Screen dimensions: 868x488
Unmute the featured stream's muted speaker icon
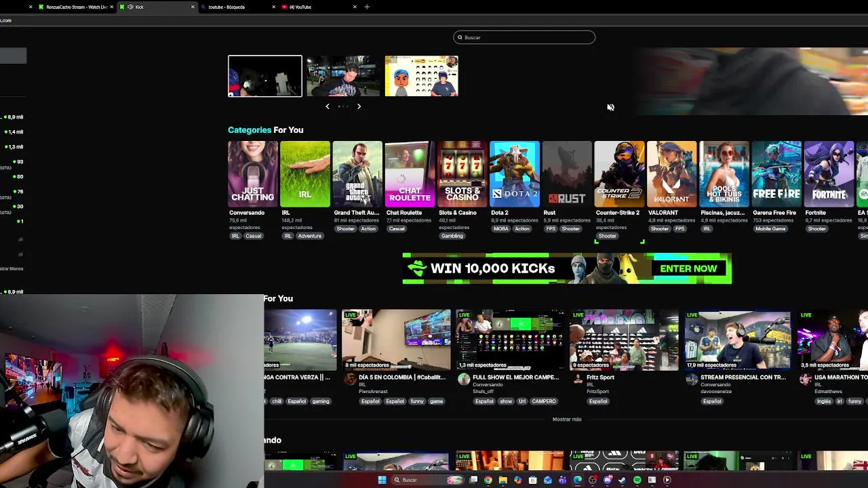coord(610,107)
